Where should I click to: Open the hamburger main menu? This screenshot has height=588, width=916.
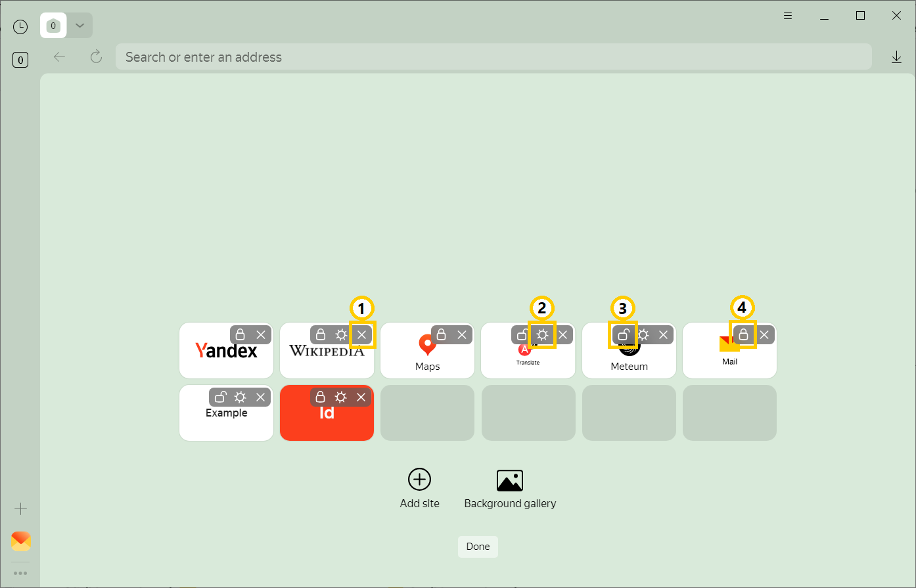(x=788, y=16)
